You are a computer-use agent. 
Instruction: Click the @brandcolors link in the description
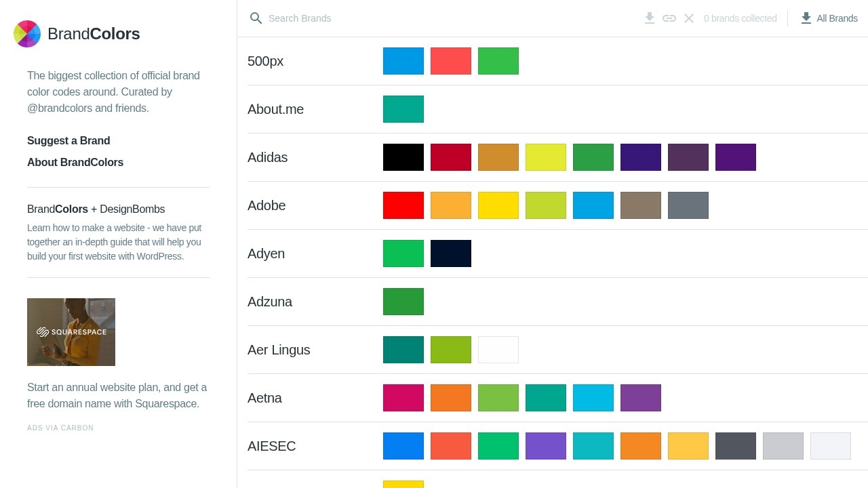click(60, 108)
